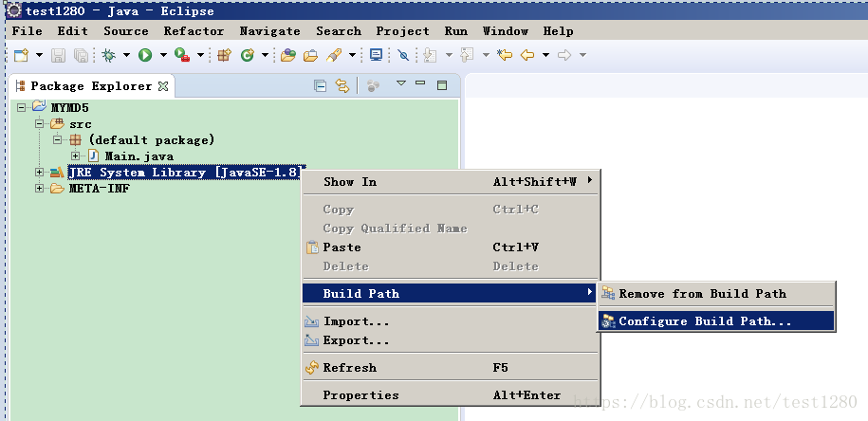Viewport: 868px width, 421px height.
Task: Choose Show In from context menu
Action: pyautogui.click(x=451, y=181)
